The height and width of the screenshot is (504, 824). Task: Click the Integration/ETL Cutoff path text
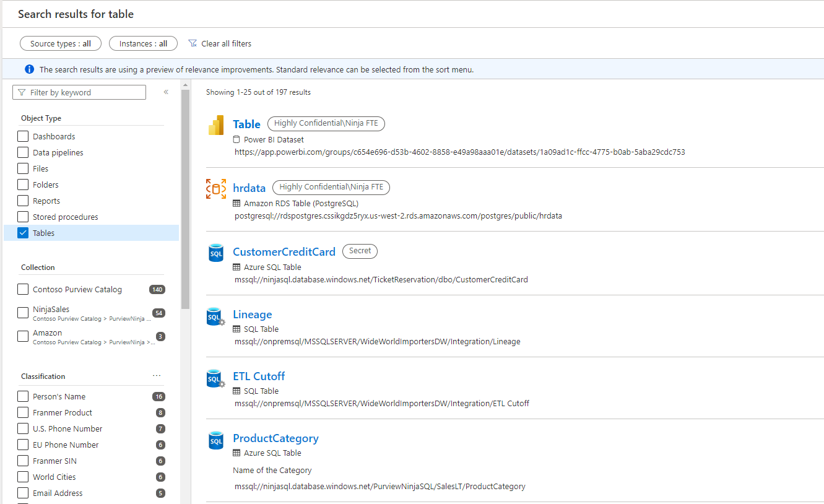point(382,403)
